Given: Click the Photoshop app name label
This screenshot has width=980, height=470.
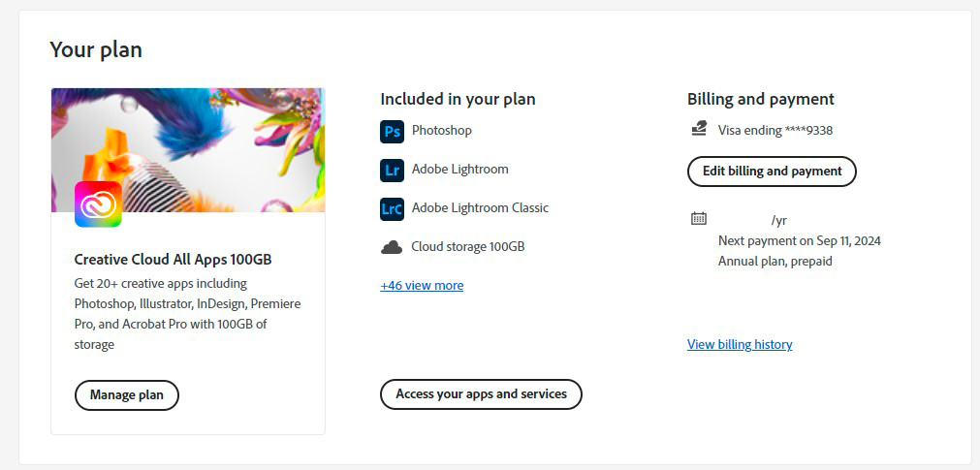Looking at the screenshot, I should point(442,130).
